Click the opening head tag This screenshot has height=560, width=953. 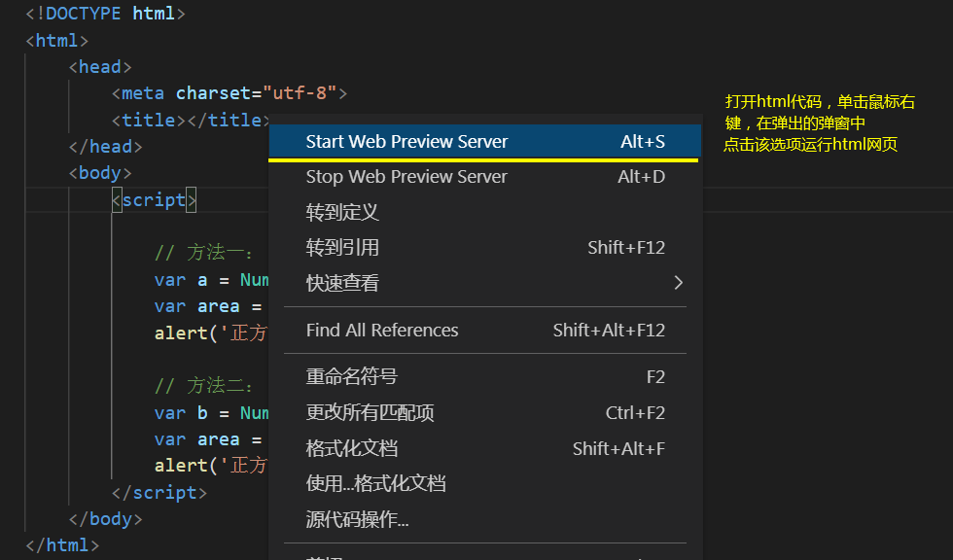pos(100,67)
